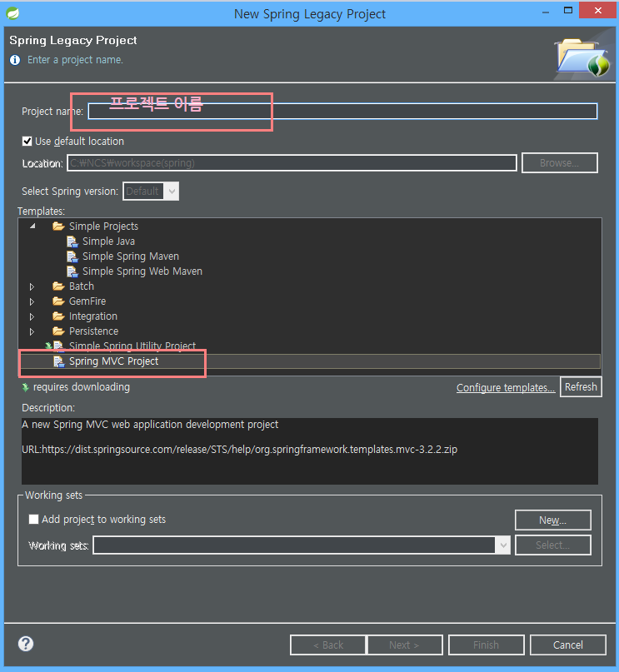Minimize the New Spring Legacy Project window

[x=546, y=12]
